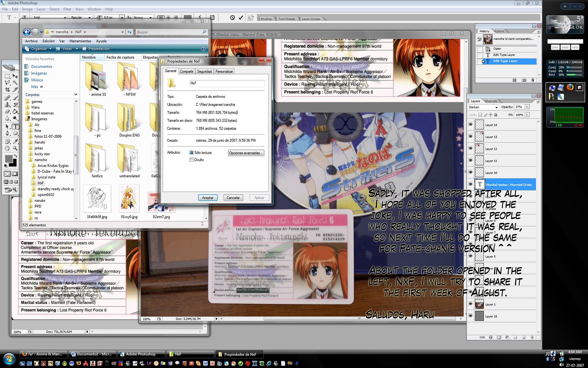
Task: Click the text color swatch in options bar
Action: [187, 17]
